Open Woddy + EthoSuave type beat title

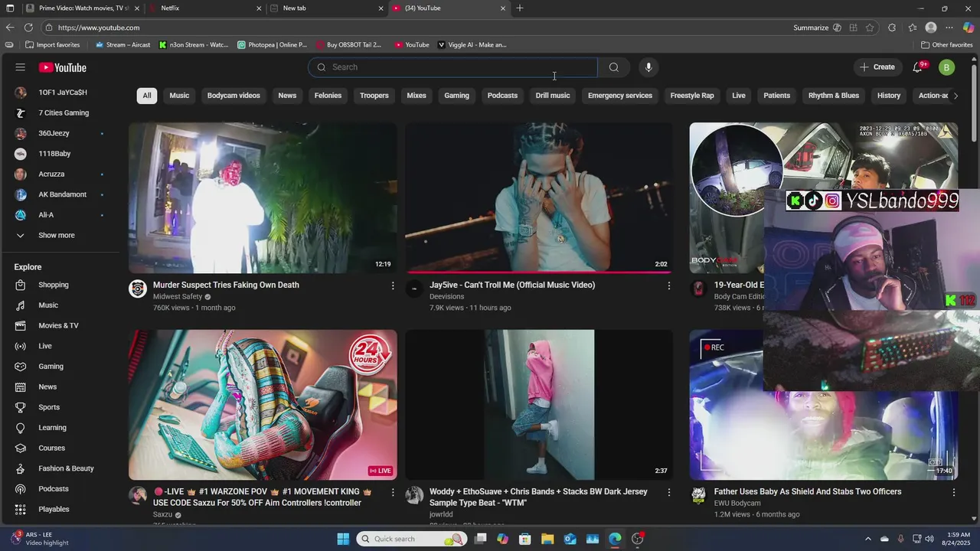pyautogui.click(x=538, y=497)
